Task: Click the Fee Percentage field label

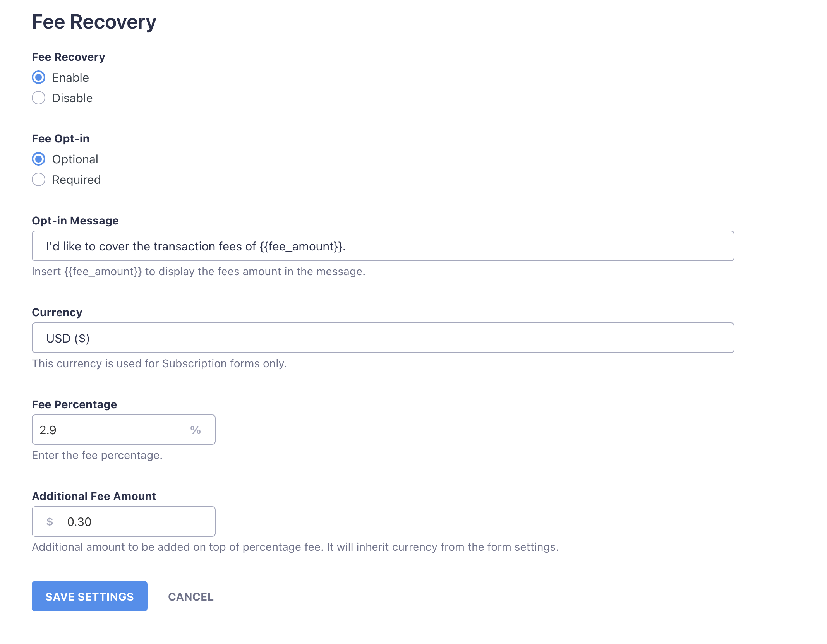Action: (x=74, y=404)
